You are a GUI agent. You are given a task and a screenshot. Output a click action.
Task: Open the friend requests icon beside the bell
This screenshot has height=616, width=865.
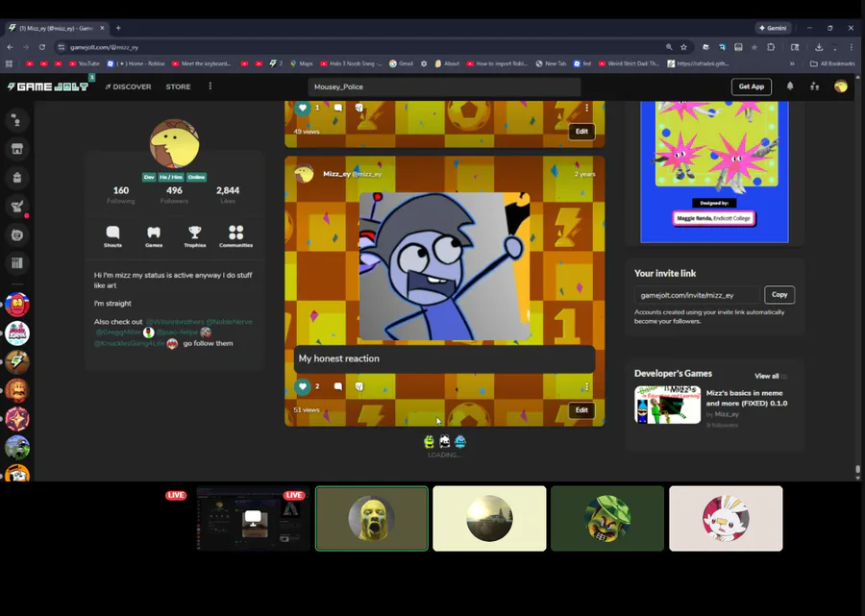tap(815, 86)
